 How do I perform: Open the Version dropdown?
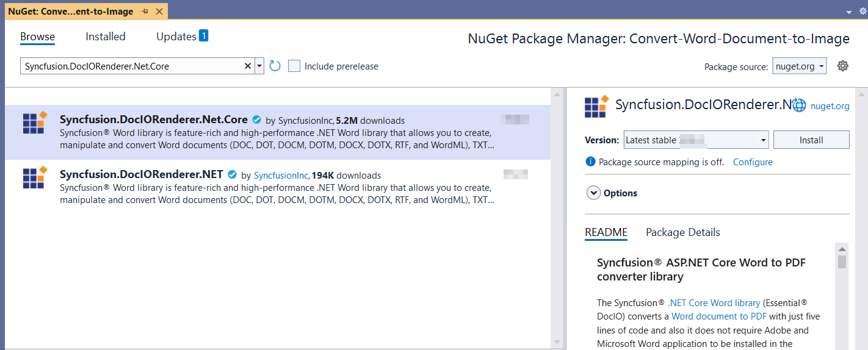[696, 140]
